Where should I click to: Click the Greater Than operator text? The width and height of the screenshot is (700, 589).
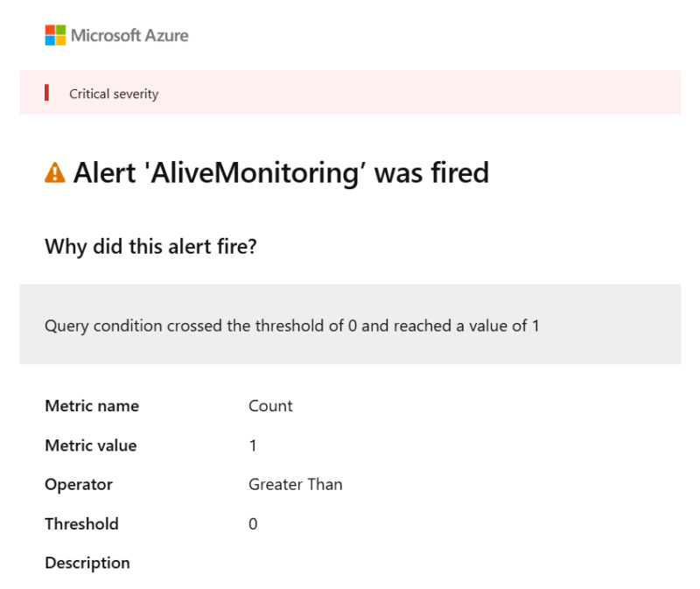(x=296, y=485)
